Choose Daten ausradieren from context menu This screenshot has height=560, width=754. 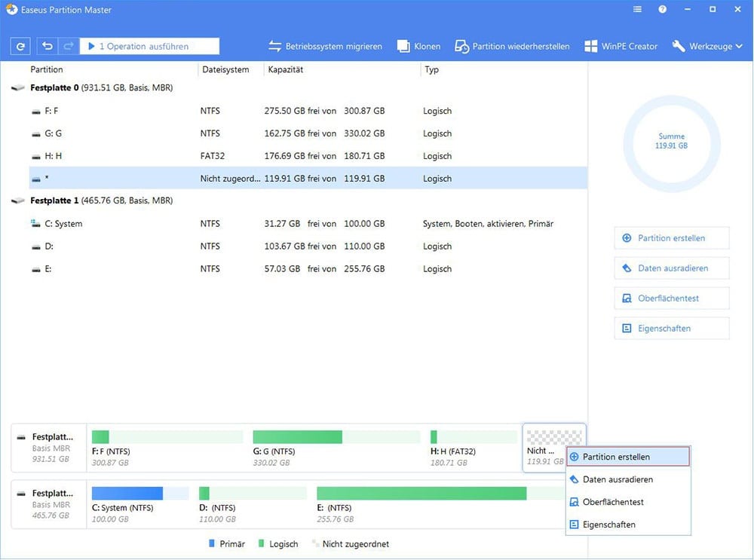point(629,479)
